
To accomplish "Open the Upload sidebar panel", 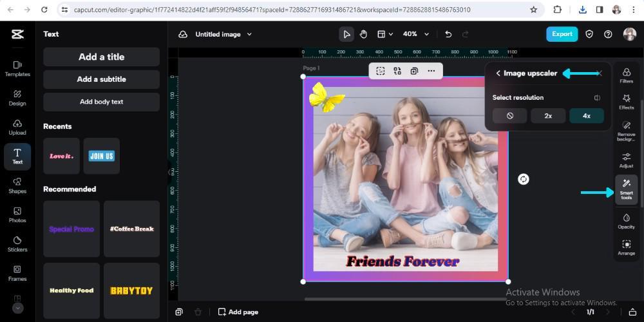I will (17, 128).
